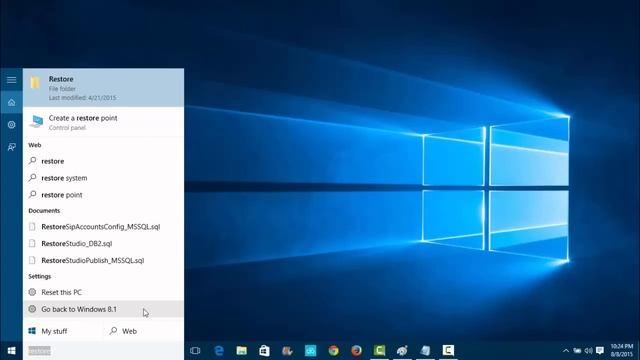The height and width of the screenshot is (360, 640).
Task: Click the Web search button
Action: click(143, 331)
